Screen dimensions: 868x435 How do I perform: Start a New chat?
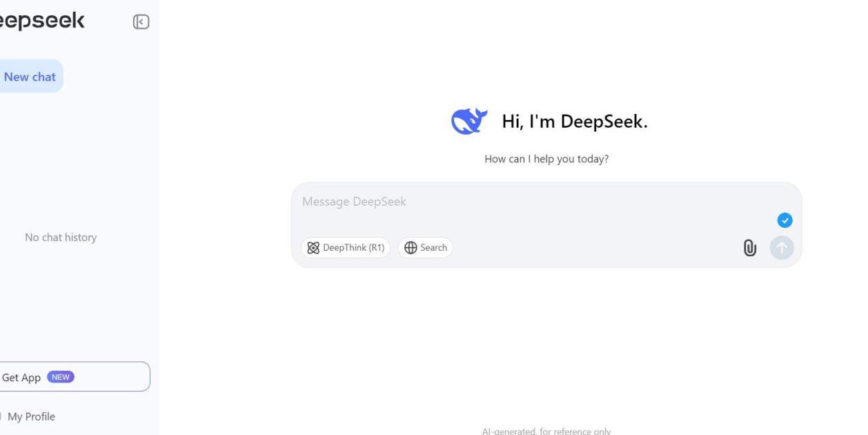(x=30, y=76)
